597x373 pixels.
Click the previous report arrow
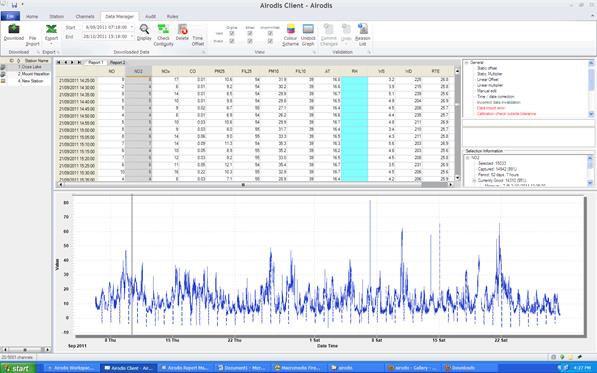(65, 62)
